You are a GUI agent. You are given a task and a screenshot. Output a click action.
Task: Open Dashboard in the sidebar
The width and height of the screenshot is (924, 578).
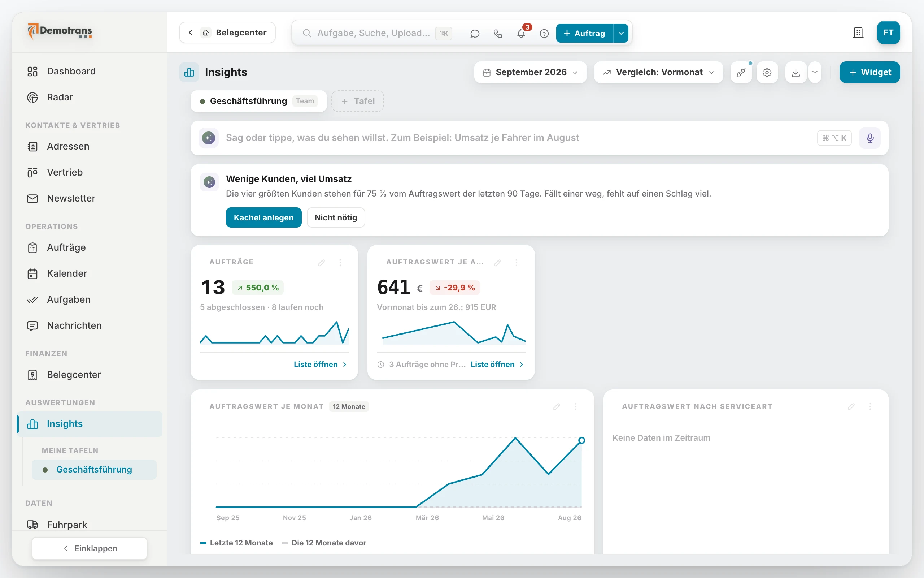(90, 72)
